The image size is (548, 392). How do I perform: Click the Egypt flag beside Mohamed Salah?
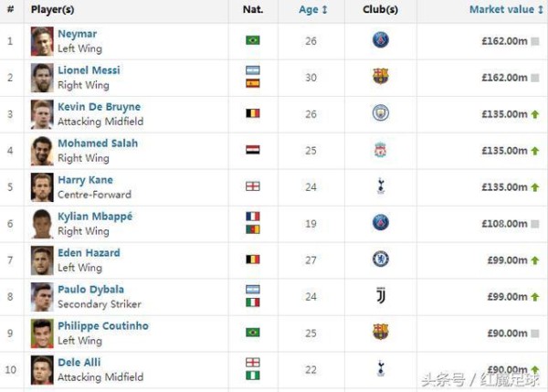coord(253,150)
